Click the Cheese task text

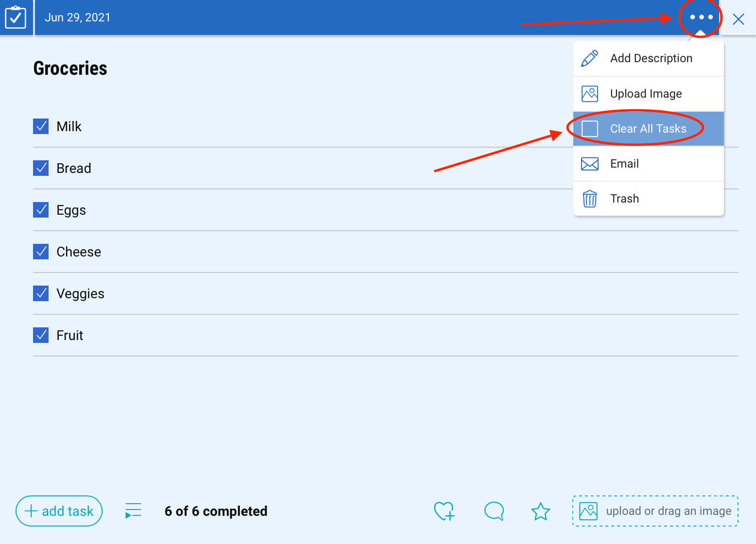(x=79, y=252)
